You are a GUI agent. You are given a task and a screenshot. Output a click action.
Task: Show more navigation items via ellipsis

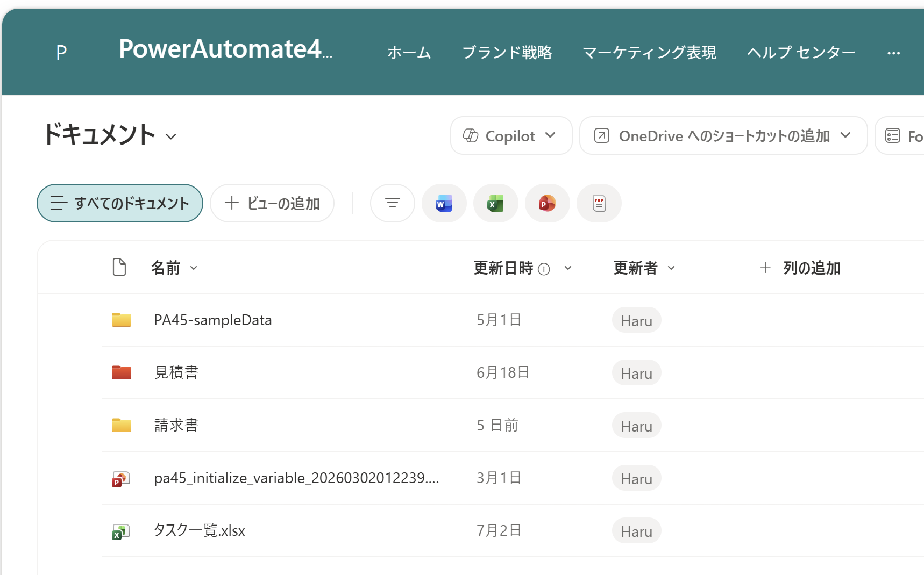click(894, 53)
